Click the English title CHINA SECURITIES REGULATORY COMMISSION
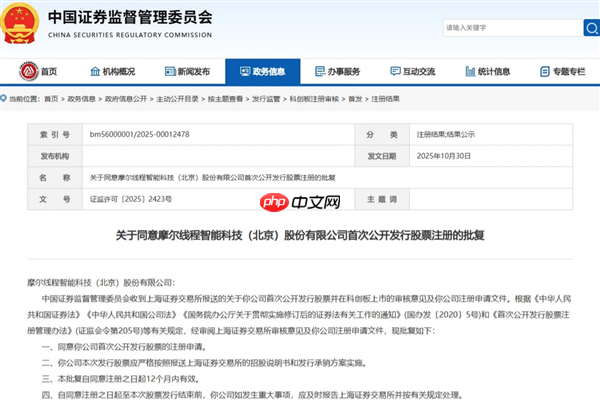 (130, 35)
